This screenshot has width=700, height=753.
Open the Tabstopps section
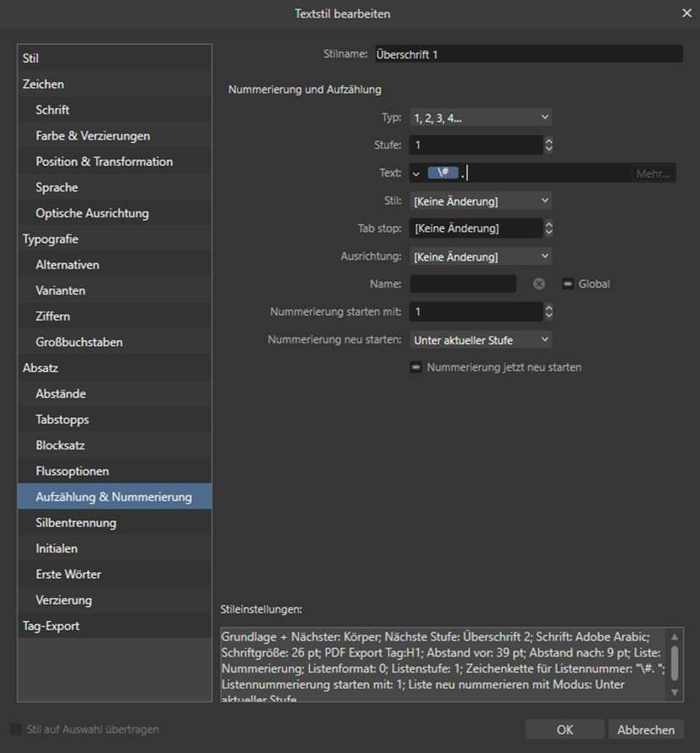pos(115,420)
